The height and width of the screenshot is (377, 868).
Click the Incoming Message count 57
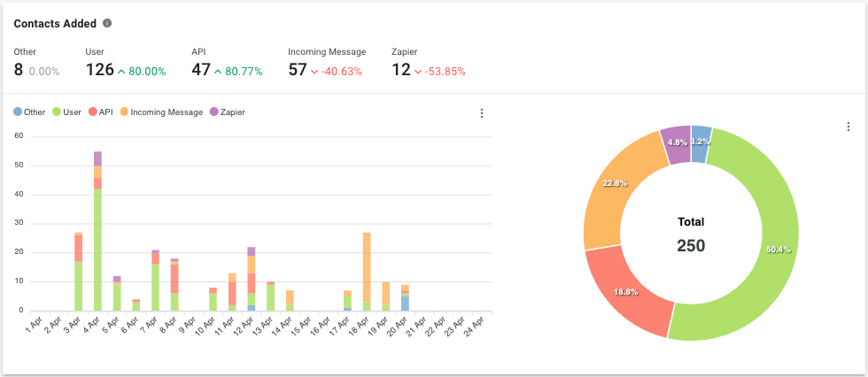[x=298, y=70]
